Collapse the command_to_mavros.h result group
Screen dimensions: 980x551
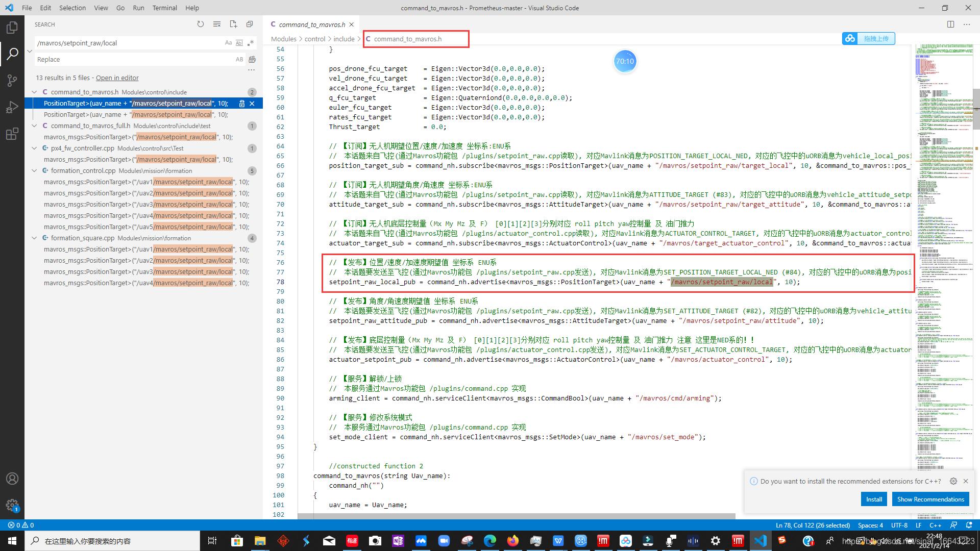click(34, 92)
